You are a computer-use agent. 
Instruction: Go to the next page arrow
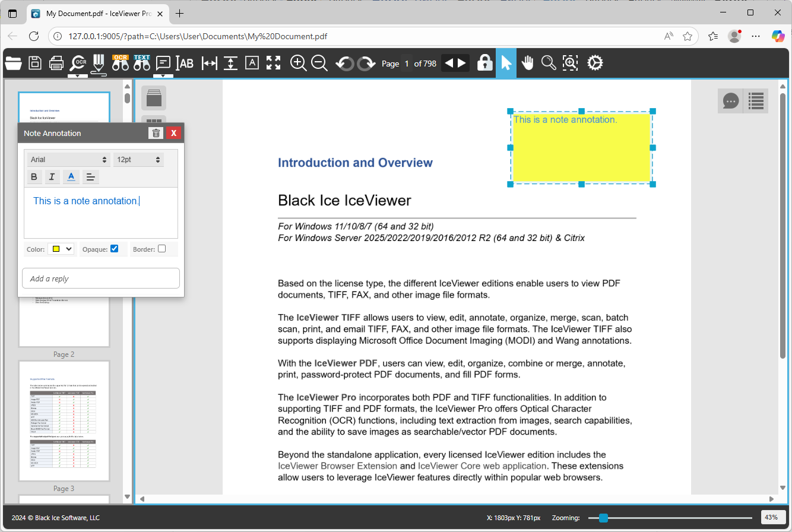pos(462,63)
